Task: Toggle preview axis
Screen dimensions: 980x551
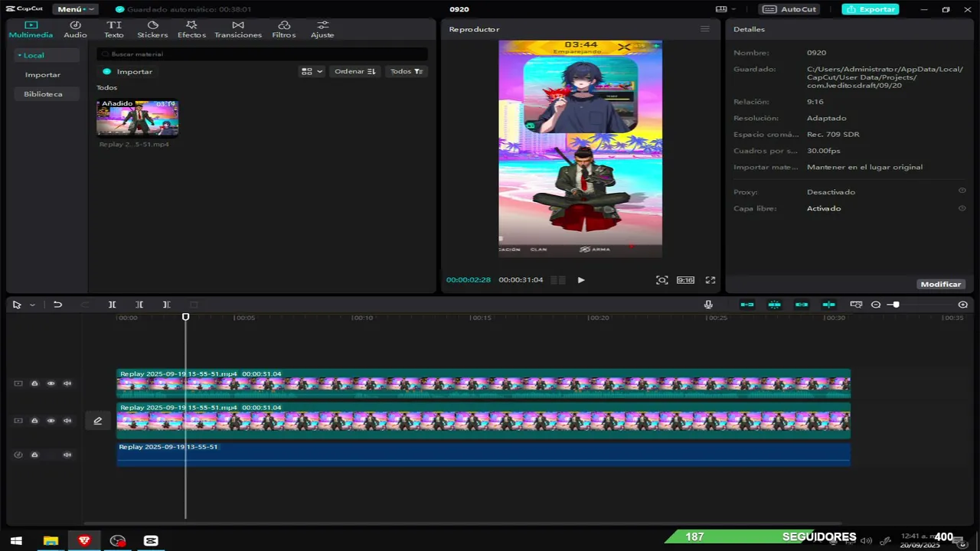Action: pyautogui.click(x=828, y=305)
